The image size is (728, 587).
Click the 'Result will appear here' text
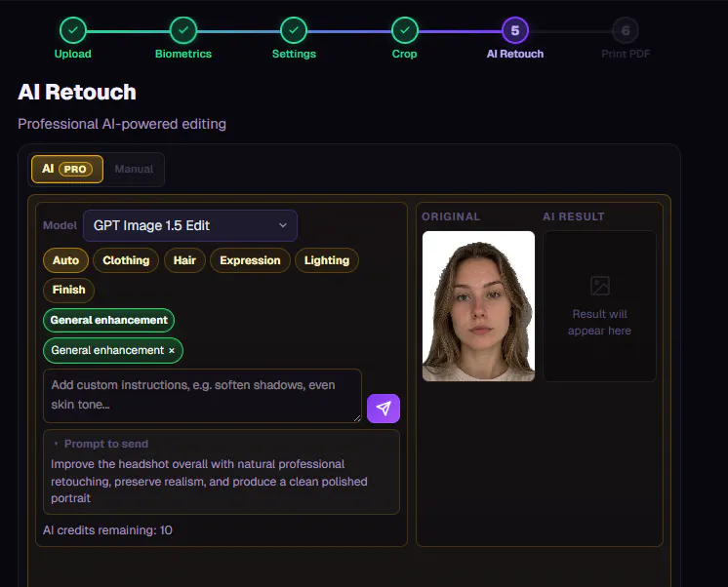599,322
